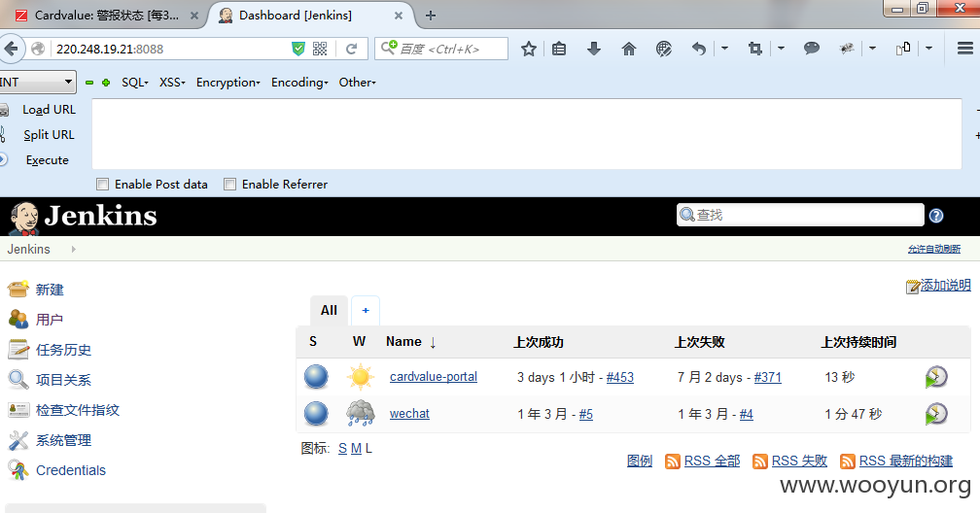This screenshot has width=980, height=513.
Task: Click 允许自动刷新 link
Action: (934, 250)
